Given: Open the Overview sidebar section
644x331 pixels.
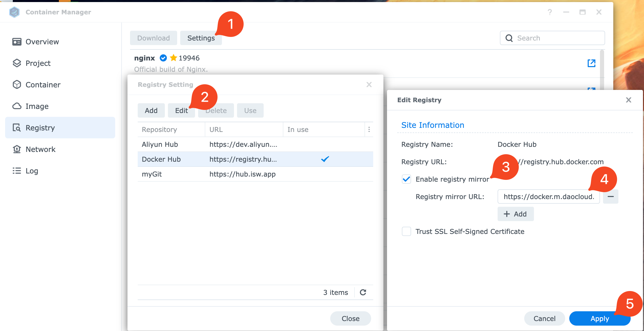Looking at the screenshot, I should pos(60,42).
